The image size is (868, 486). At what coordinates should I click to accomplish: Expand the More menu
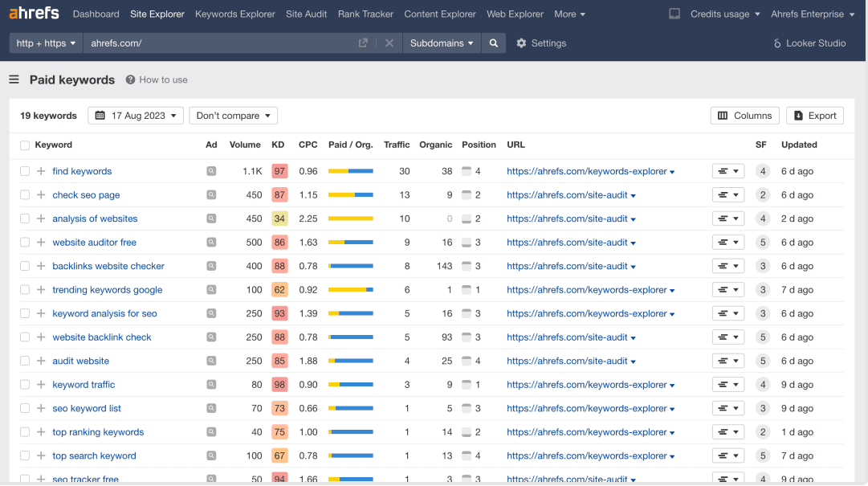[x=569, y=14]
